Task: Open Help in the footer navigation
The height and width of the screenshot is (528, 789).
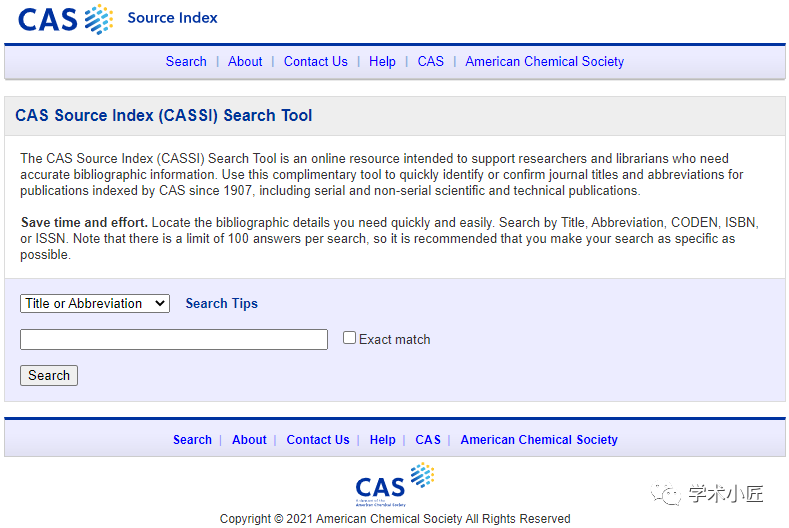Action: [x=382, y=439]
